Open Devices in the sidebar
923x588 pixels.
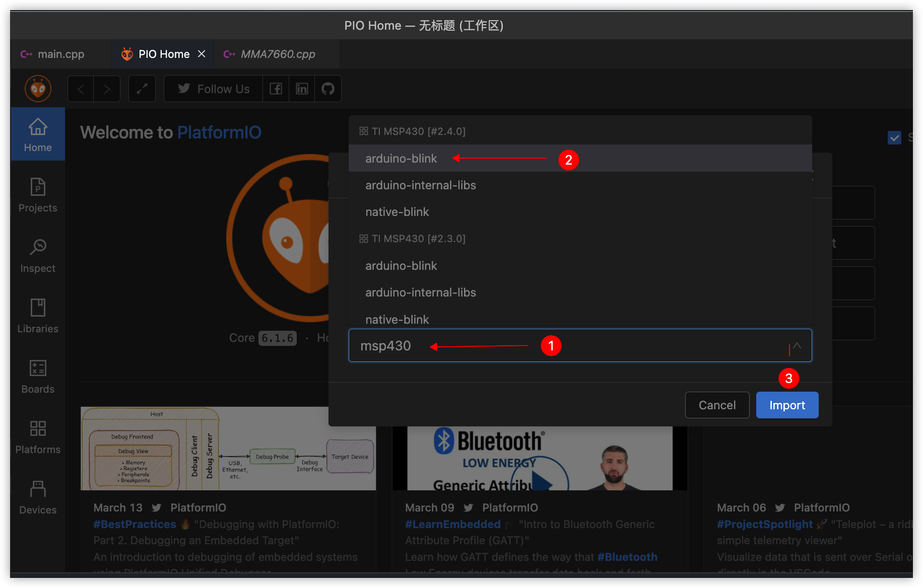38,497
